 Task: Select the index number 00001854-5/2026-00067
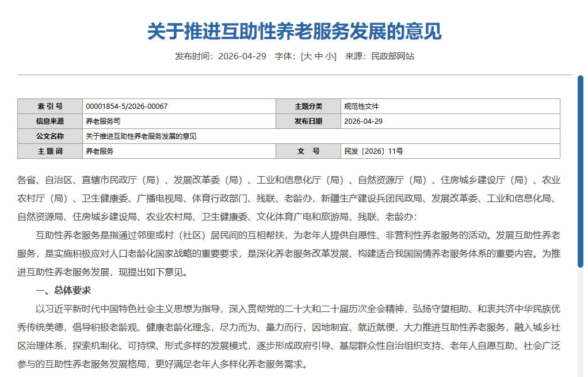point(127,106)
